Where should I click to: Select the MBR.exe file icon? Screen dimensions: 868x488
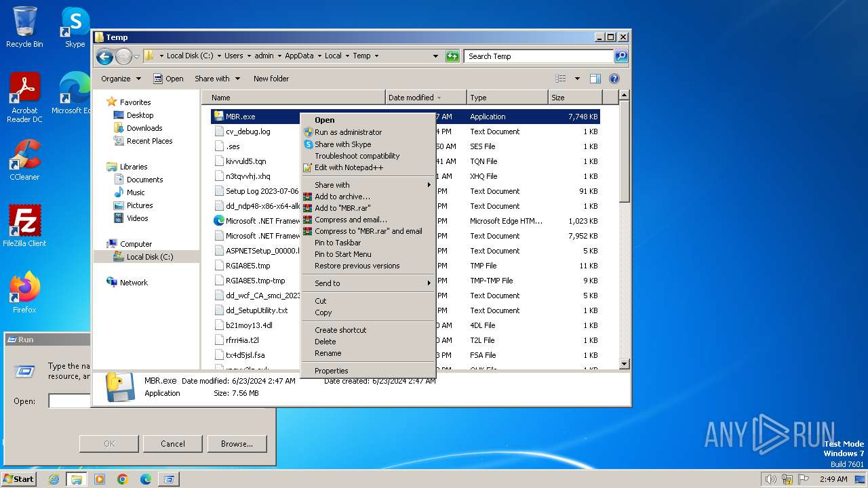tap(219, 117)
